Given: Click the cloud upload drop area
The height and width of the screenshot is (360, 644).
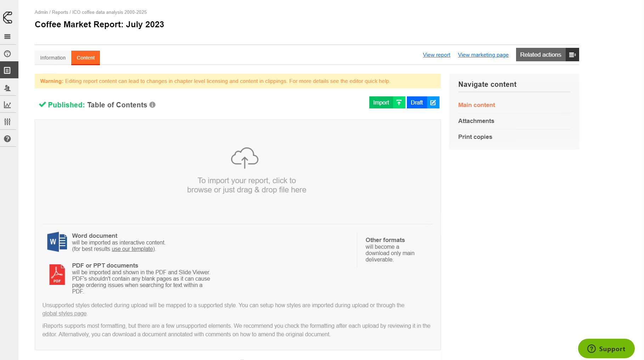Looking at the screenshot, I should [245, 170].
